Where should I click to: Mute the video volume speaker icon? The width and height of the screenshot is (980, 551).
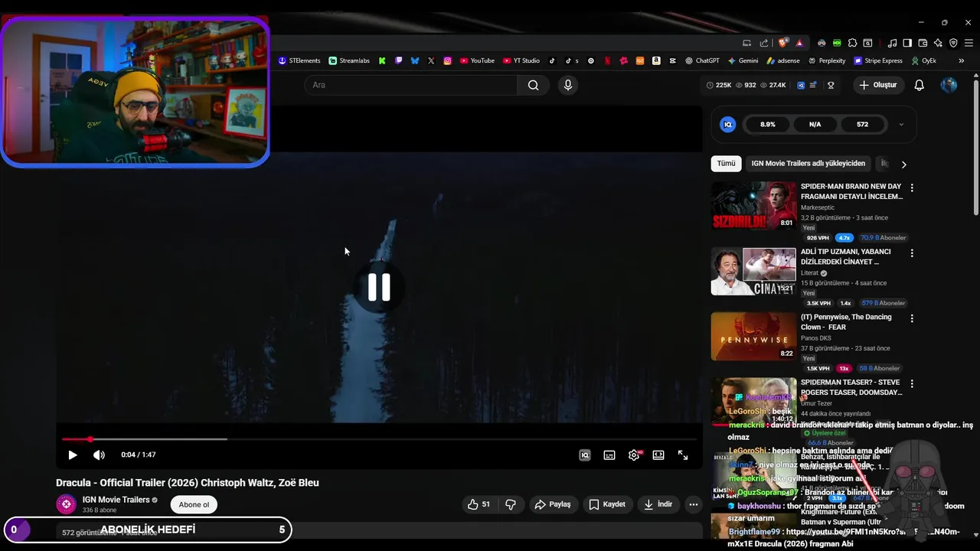[x=99, y=455]
